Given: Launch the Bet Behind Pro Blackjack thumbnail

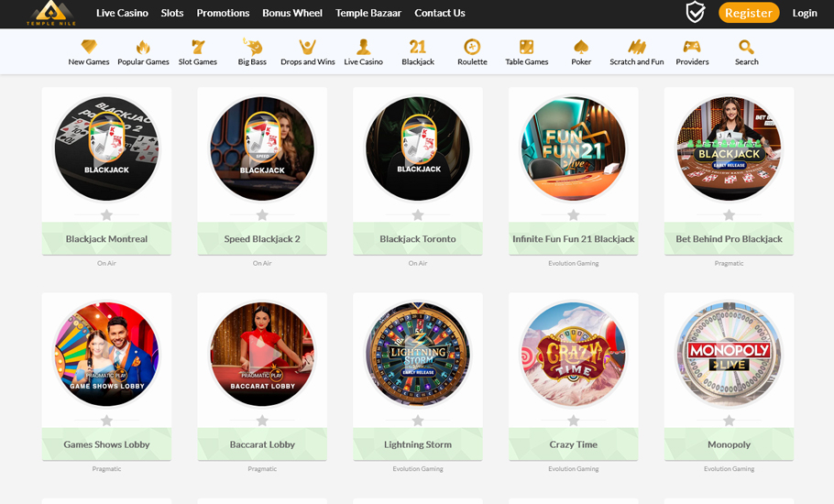Looking at the screenshot, I should pos(730,148).
